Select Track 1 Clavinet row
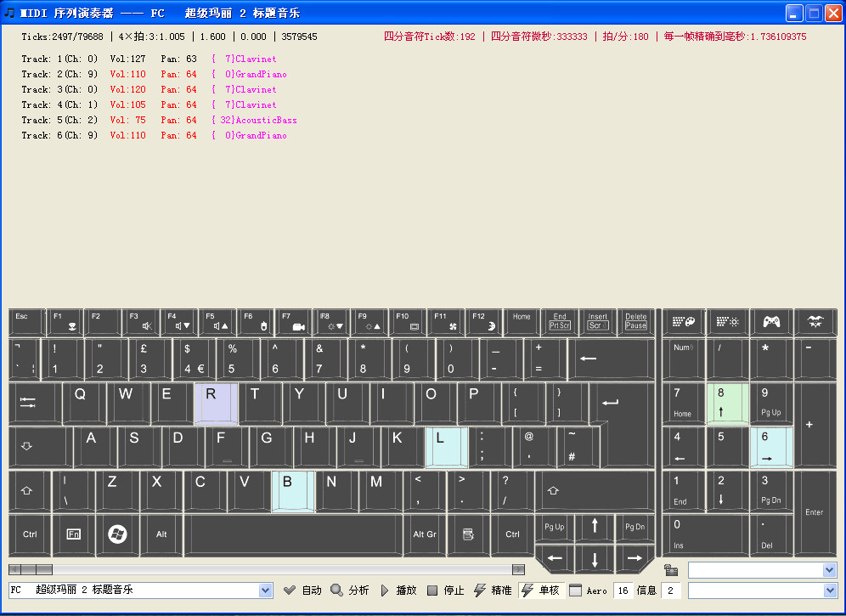The width and height of the screenshot is (846, 616). (149, 59)
